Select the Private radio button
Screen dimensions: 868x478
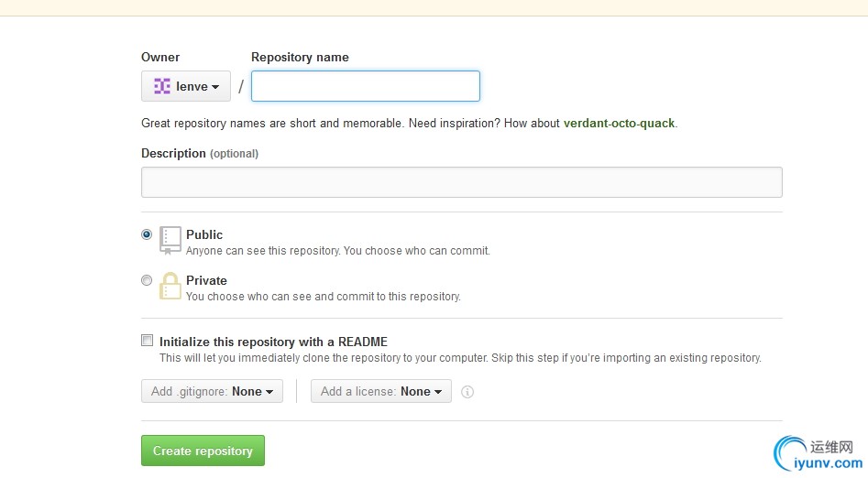[x=147, y=280]
